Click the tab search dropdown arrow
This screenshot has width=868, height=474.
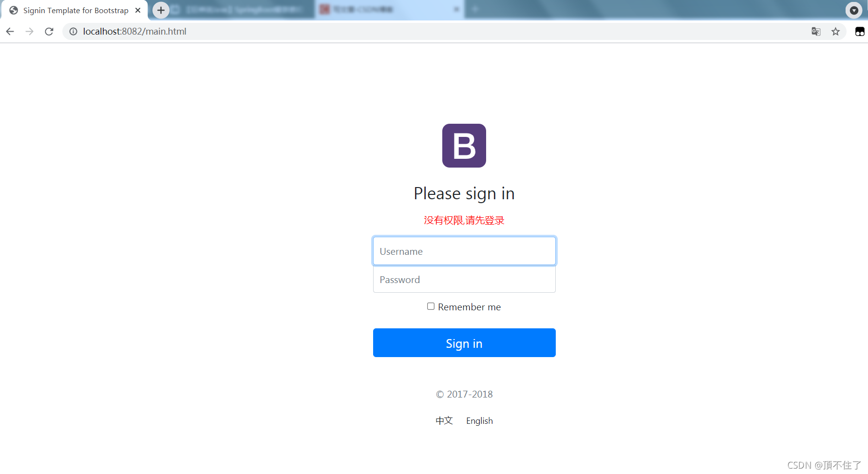pos(854,10)
